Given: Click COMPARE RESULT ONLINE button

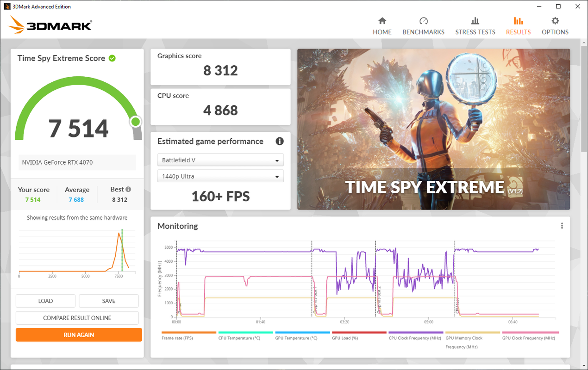Looking at the screenshot, I should pos(77,318).
